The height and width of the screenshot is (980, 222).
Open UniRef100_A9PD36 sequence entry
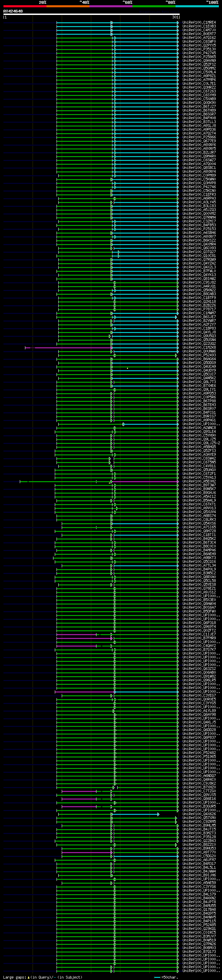(x=199, y=129)
